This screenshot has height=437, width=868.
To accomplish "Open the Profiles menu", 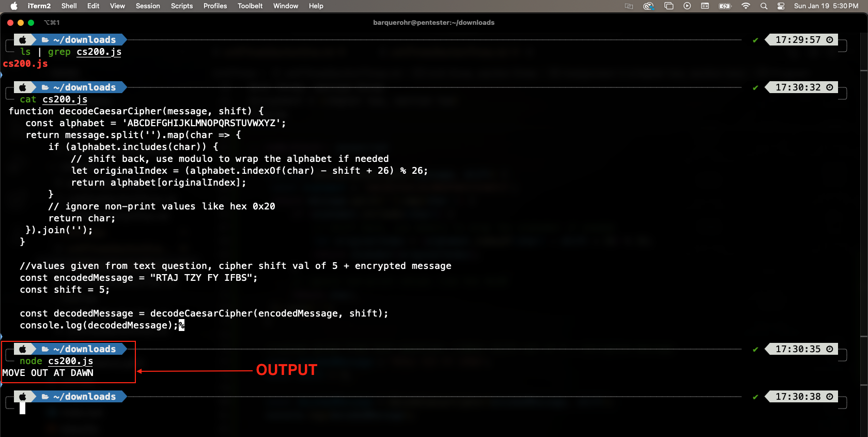I will coord(215,6).
